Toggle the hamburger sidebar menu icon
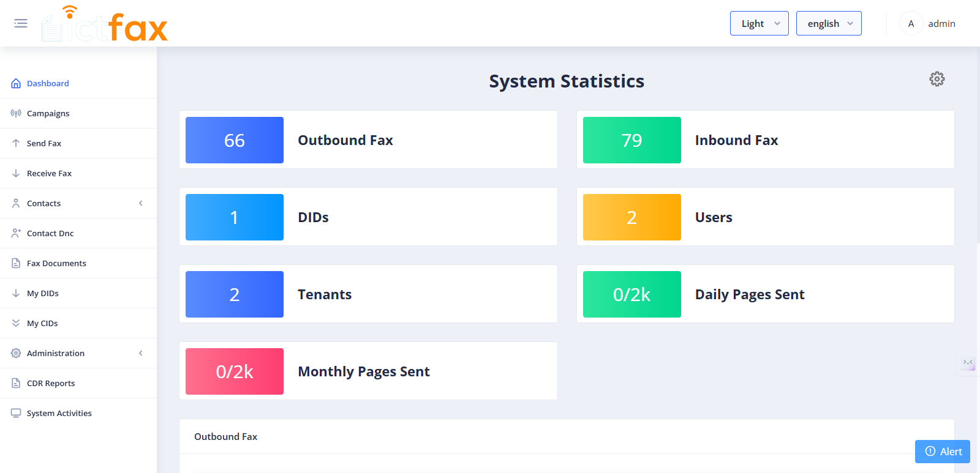The height and width of the screenshot is (473, 980). click(21, 23)
